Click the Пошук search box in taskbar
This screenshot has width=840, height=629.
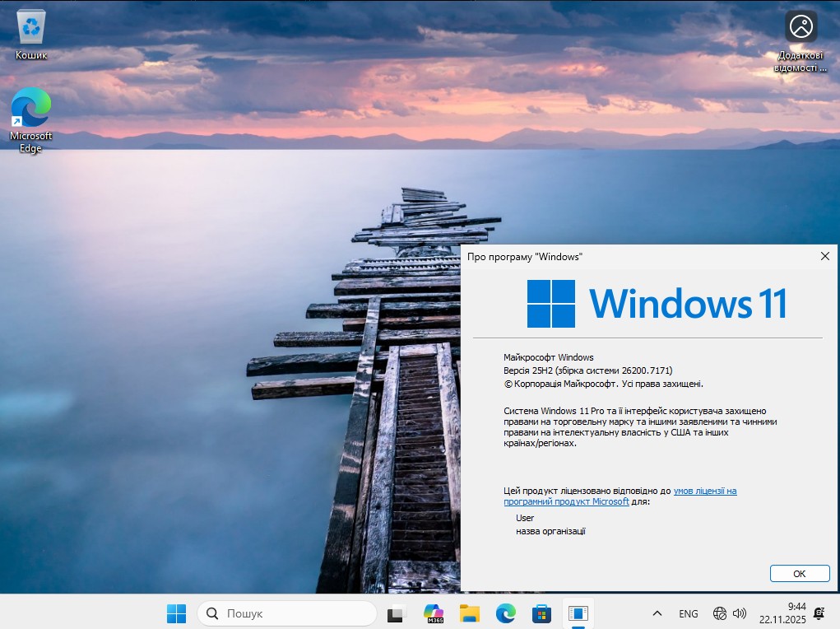287,613
